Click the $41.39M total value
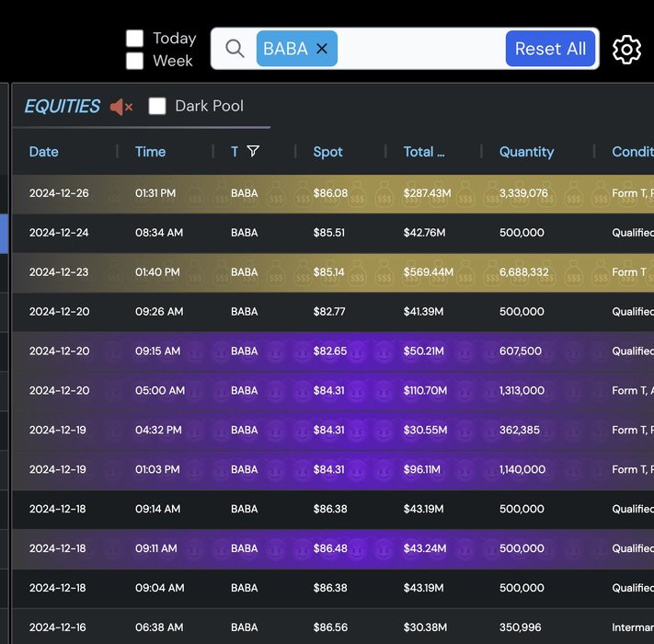This screenshot has width=654, height=644. click(x=423, y=312)
